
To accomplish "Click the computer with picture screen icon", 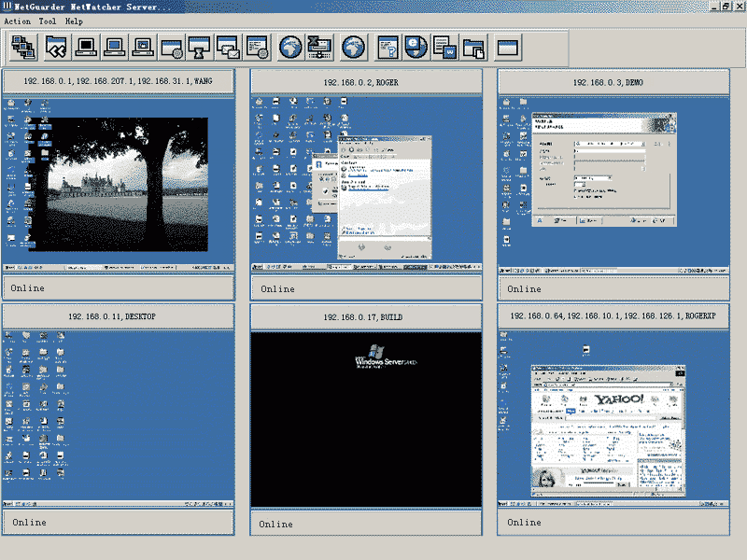I will (143, 48).
